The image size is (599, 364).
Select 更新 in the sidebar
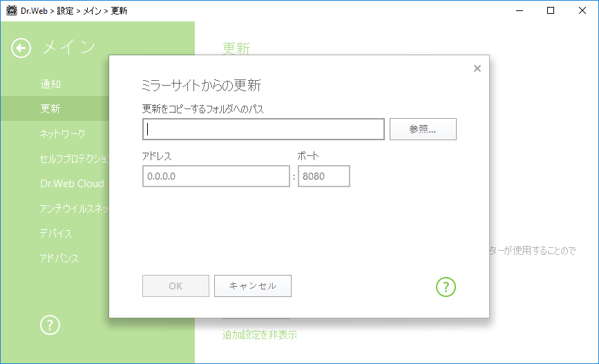pyautogui.click(x=50, y=109)
